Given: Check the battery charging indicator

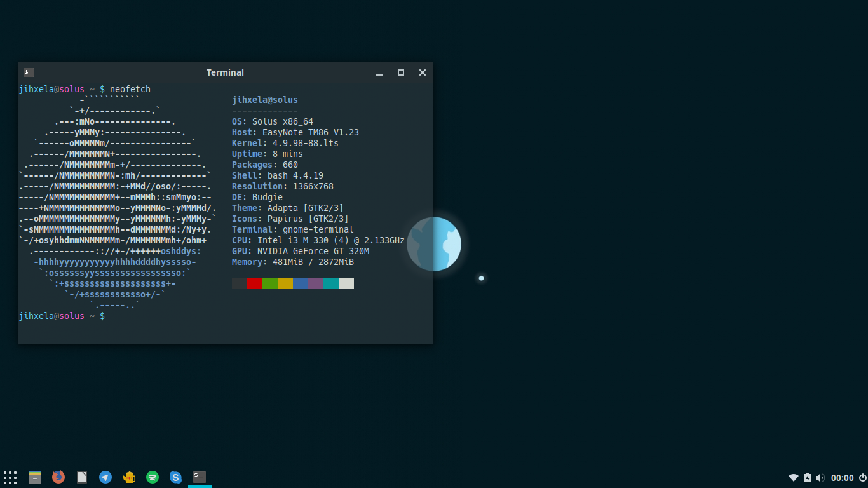Looking at the screenshot, I should pyautogui.click(x=808, y=478).
